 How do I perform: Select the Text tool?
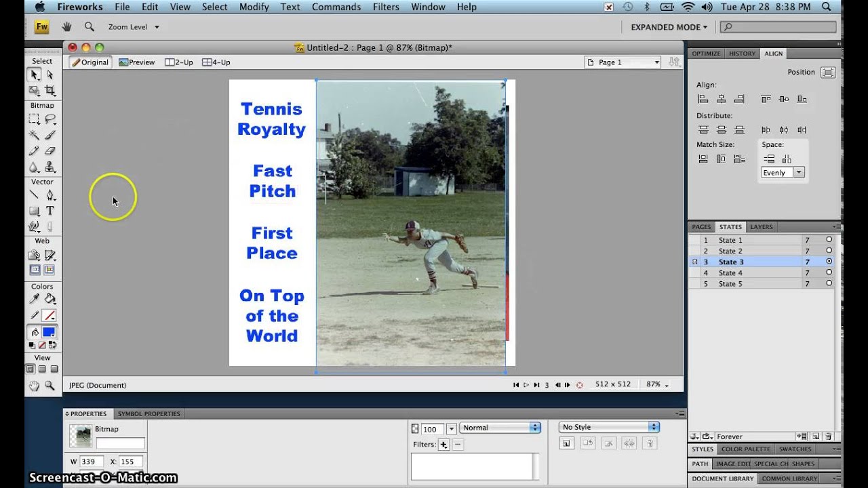(x=50, y=211)
